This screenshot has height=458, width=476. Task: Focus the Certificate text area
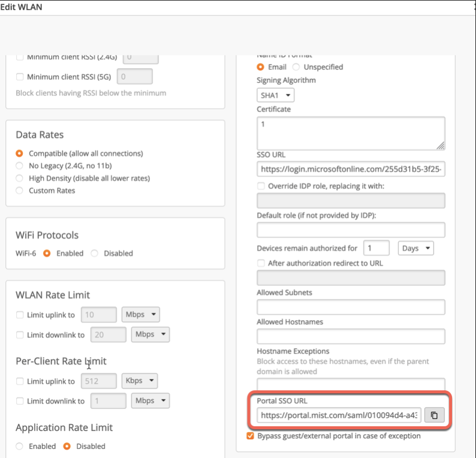coord(351,132)
